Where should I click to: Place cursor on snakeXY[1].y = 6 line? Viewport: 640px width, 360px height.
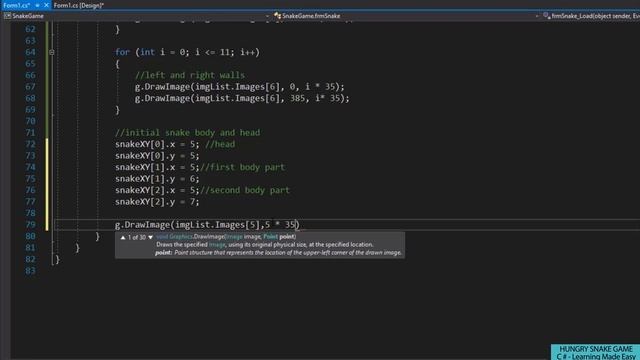pos(157,178)
